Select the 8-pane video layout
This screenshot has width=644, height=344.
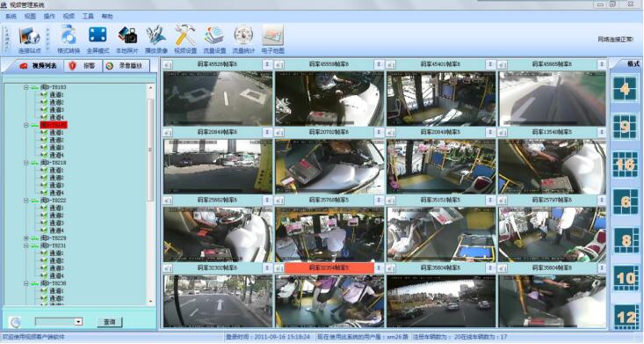[x=625, y=240]
